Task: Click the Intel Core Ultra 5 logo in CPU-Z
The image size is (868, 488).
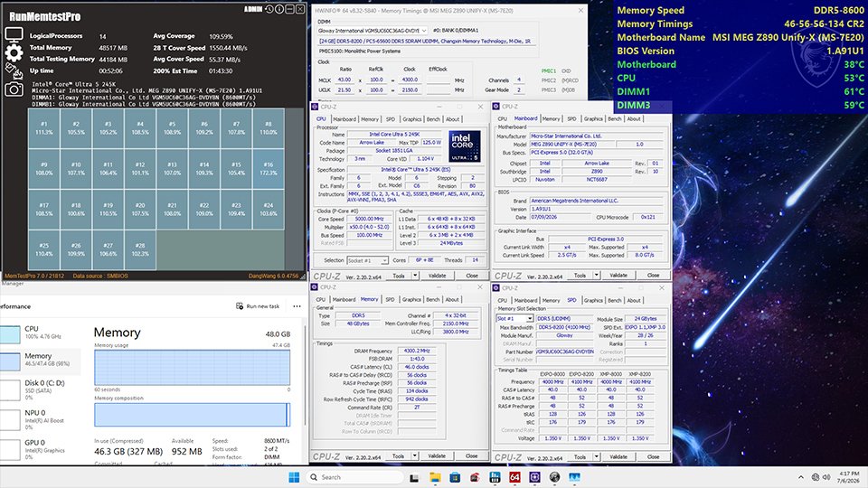Action: 463,146
